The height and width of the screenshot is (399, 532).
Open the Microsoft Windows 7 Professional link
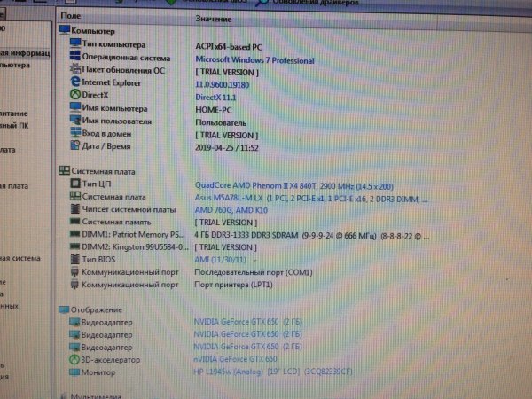tap(254, 60)
